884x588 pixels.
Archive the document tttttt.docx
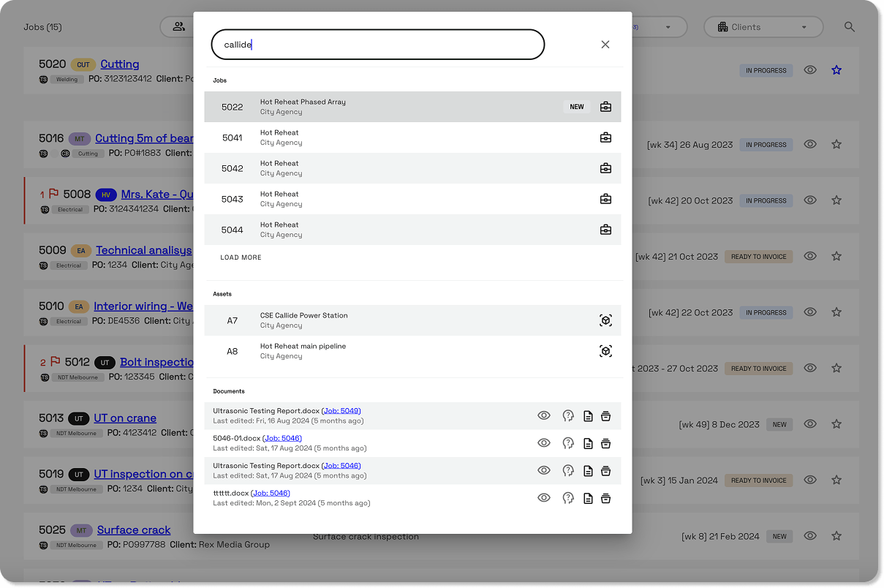(605, 498)
